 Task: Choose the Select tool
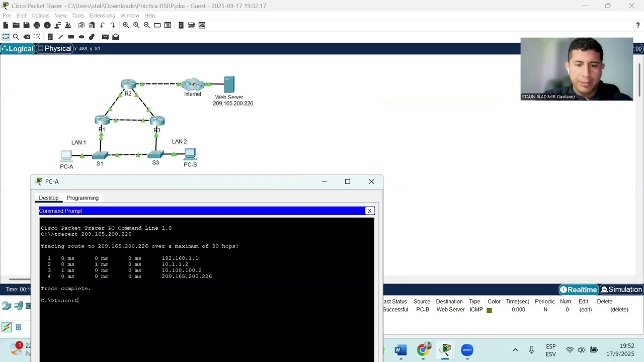(6, 37)
